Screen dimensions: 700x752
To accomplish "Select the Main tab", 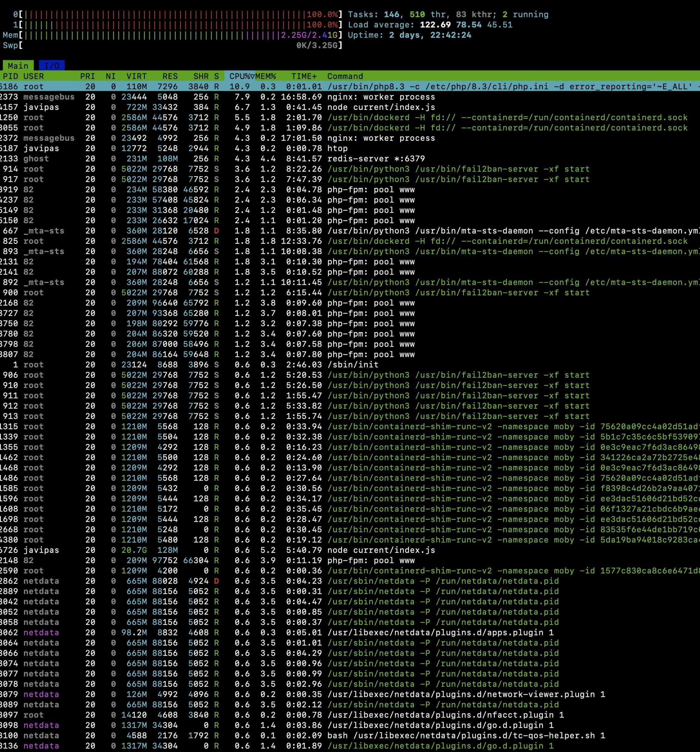I will coord(18,66).
